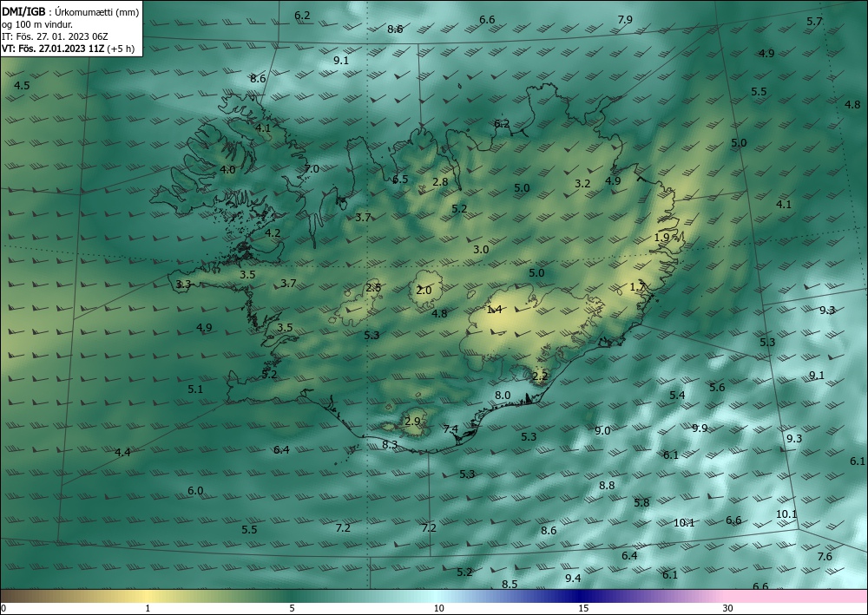Click the value 2.5 on the glacier
Screen dimensions: 868x615
(x=373, y=287)
